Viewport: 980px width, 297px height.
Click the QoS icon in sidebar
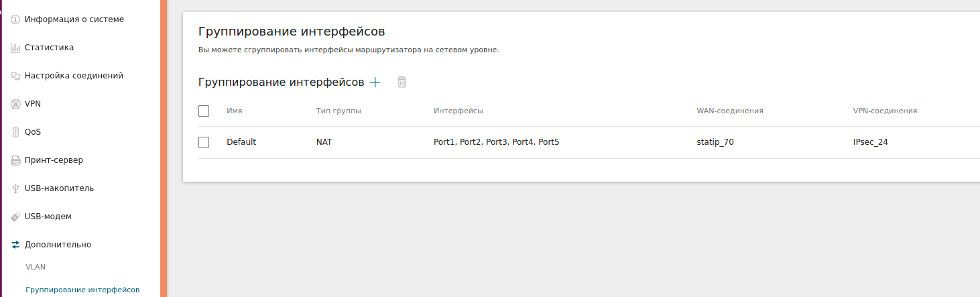click(x=15, y=132)
